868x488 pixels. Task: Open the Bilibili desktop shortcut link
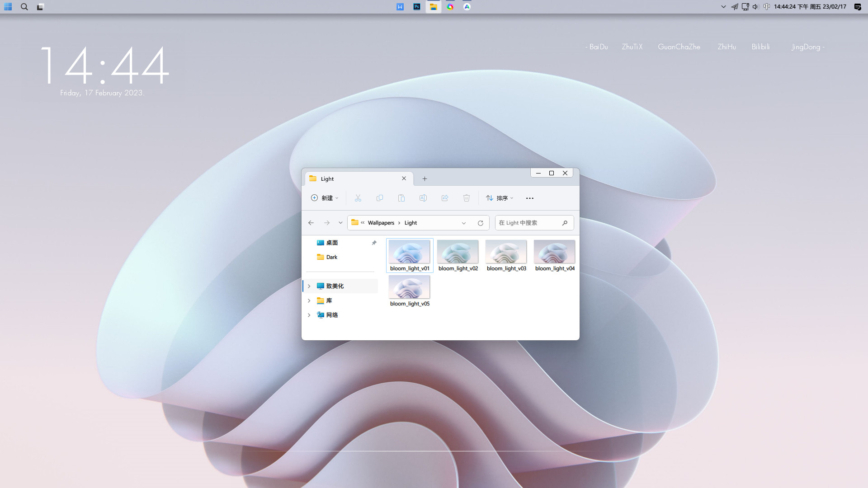[760, 47]
